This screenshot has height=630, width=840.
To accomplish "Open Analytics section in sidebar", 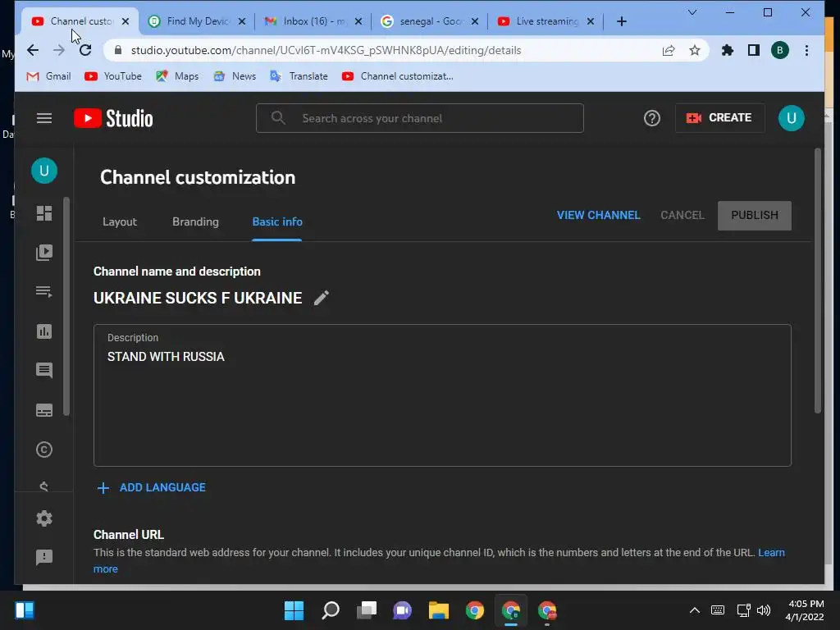I will [44, 331].
